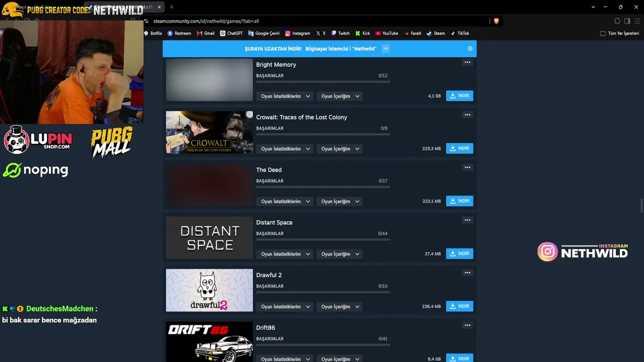Click İNDİR for Drawful 2
This screenshot has width=644, height=362.
(x=459, y=306)
